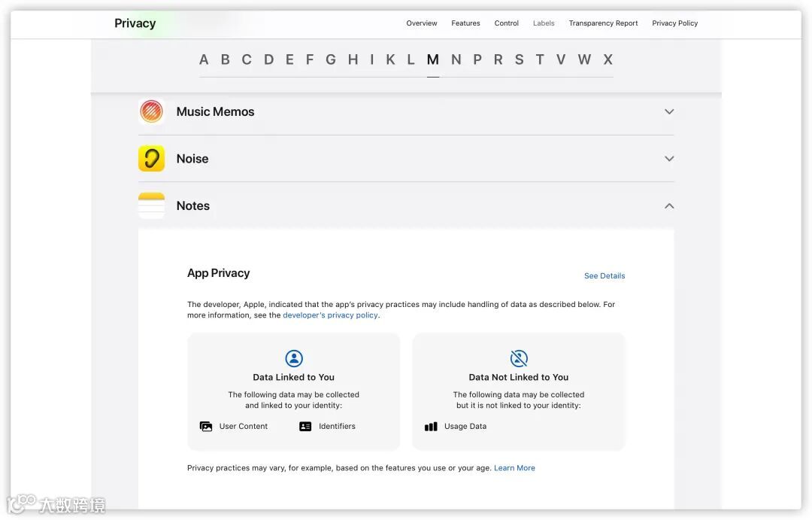The height and width of the screenshot is (520, 812).
Task: Open the Transparency Report nav item
Action: click(603, 23)
